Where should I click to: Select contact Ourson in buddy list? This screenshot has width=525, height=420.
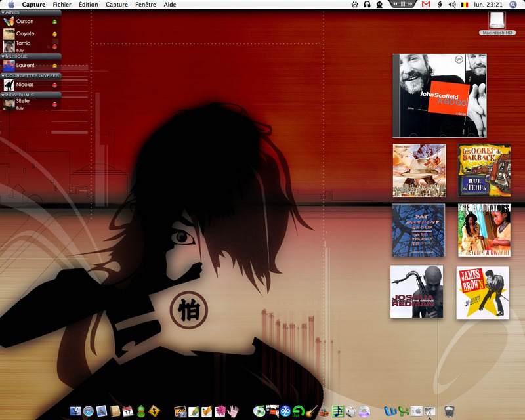tap(30, 22)
